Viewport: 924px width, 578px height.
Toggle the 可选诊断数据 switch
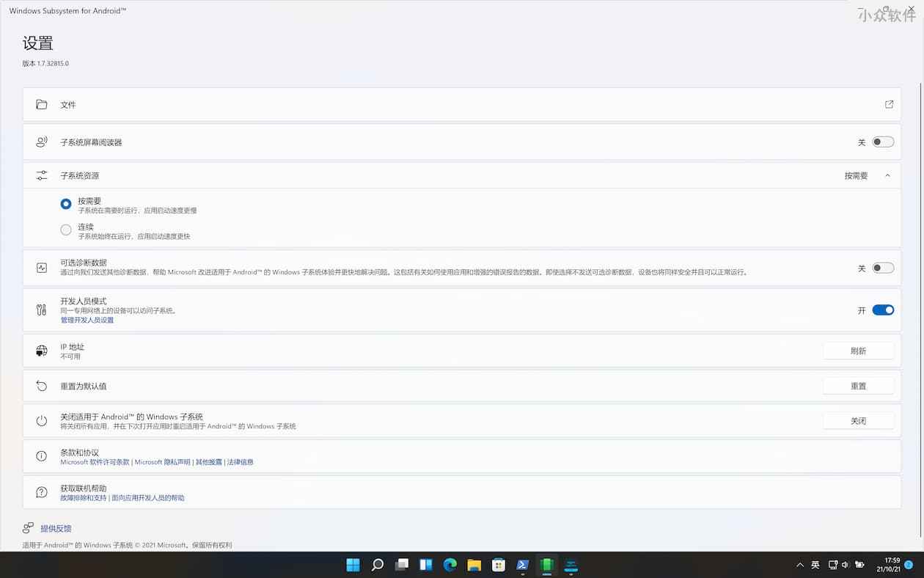pyautogui.click(x=883, y=268)
